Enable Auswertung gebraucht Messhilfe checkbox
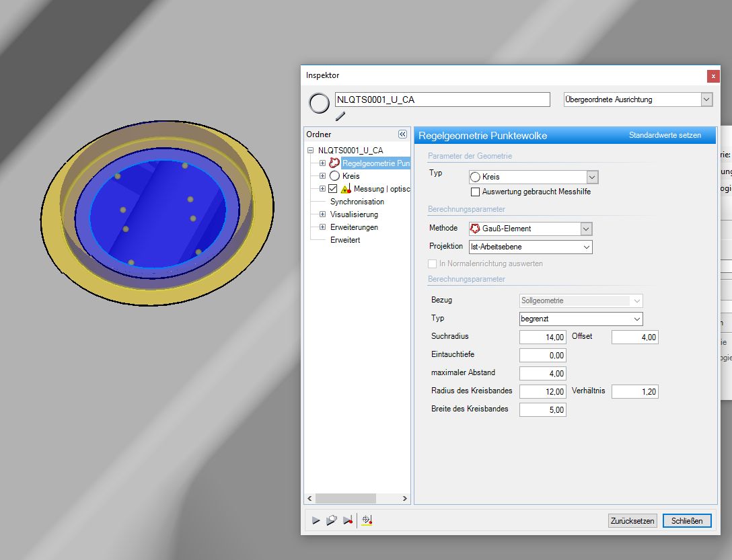This screenshot has width=732, height=560. tap(475, 192)
